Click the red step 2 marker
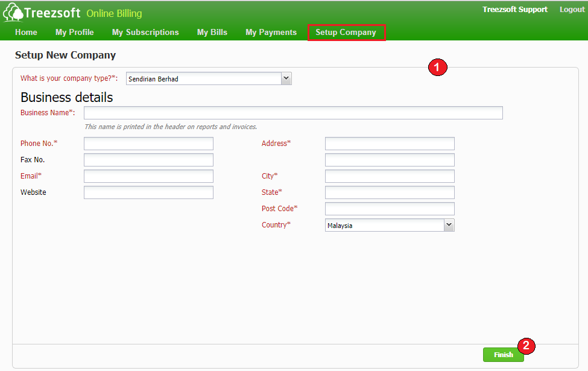 pyautogui.click(x=526, y=345)
